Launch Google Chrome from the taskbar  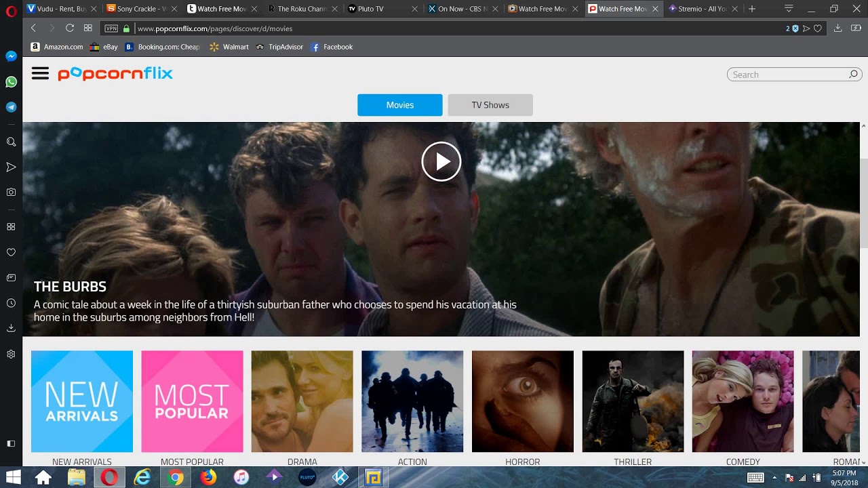click(x=176, y=477)
